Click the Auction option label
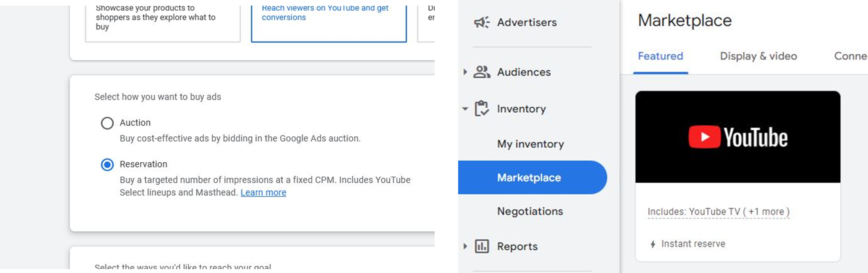868x273 pixels. coord(135,123)
